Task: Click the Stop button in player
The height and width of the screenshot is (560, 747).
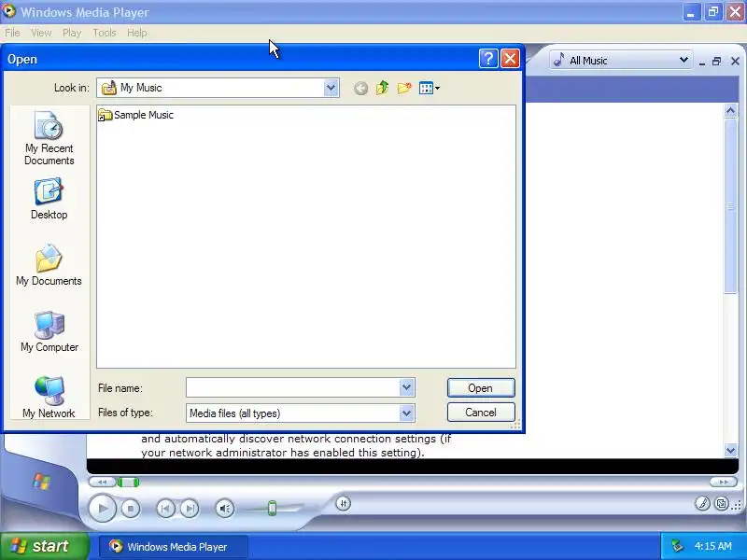Action: (x=130, y=509)
